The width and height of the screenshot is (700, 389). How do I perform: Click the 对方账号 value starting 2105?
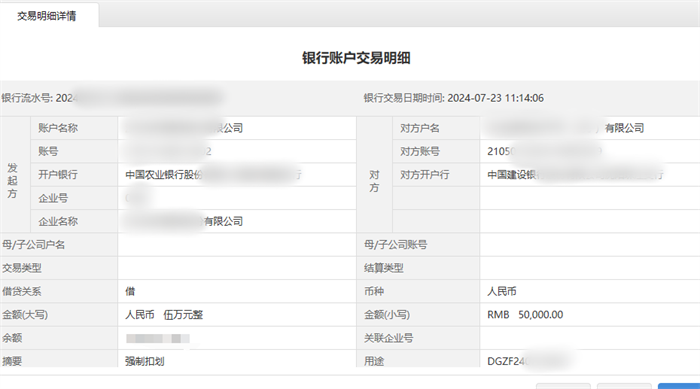[545, 151]
